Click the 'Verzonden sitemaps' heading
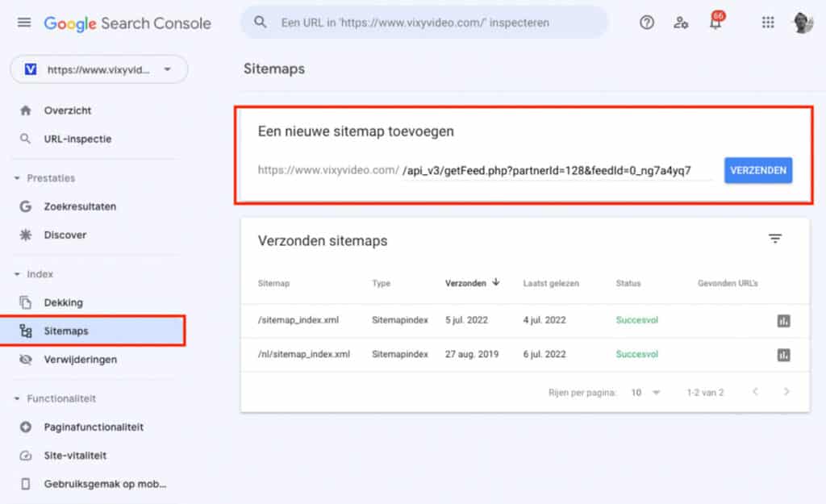 (x=323, y=240)
